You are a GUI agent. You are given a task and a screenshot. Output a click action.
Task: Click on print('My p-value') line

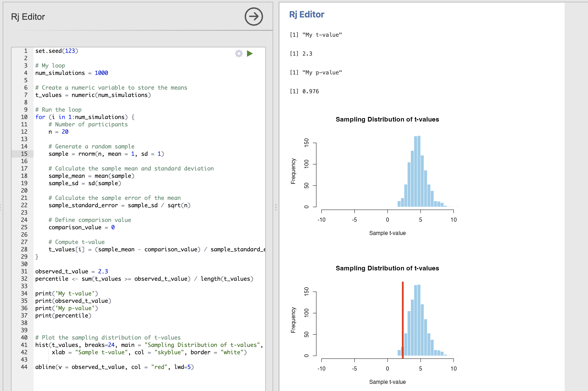[67, 308]
